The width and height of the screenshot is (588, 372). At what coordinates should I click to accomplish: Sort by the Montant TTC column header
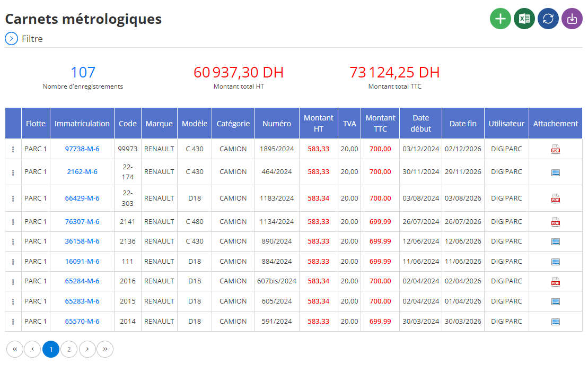click(x=380, y=123)
